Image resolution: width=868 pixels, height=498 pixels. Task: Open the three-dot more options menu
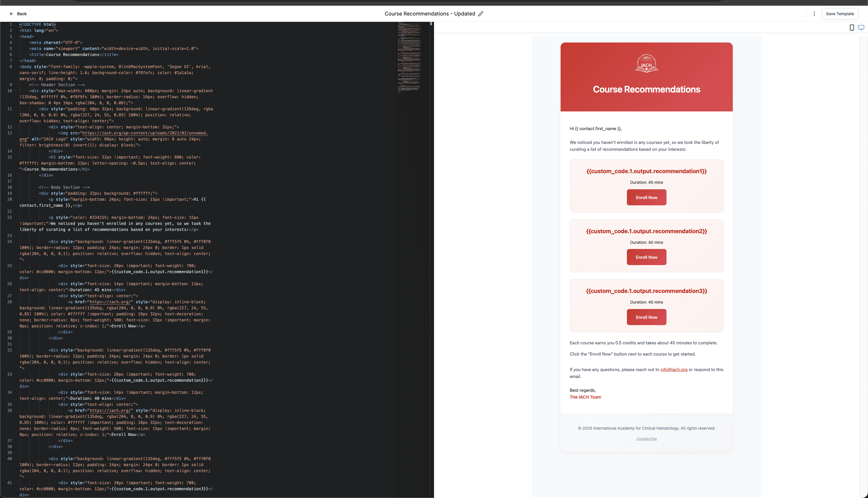coord(814,14)
